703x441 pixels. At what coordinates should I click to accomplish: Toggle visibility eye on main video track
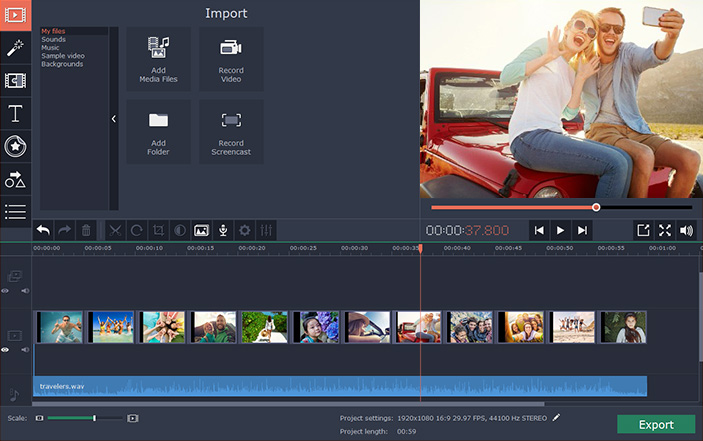6,350
